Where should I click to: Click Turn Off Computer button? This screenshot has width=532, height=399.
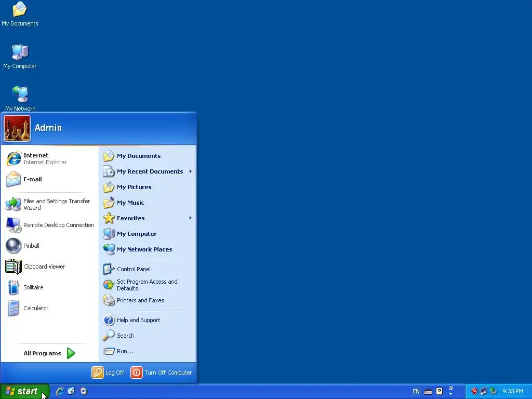(x=162, y=373)
